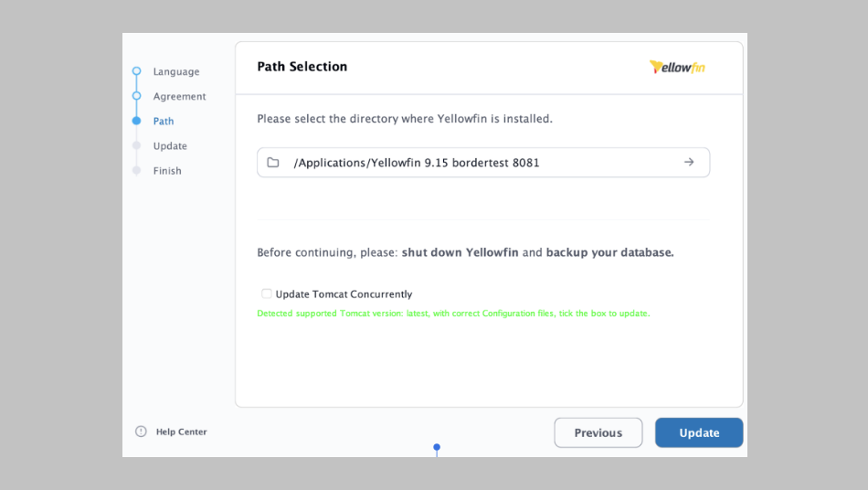This screenshot has width=868, height=490.
Task: Select the Finish step label in the sidebar
Action: pos(167,170)
